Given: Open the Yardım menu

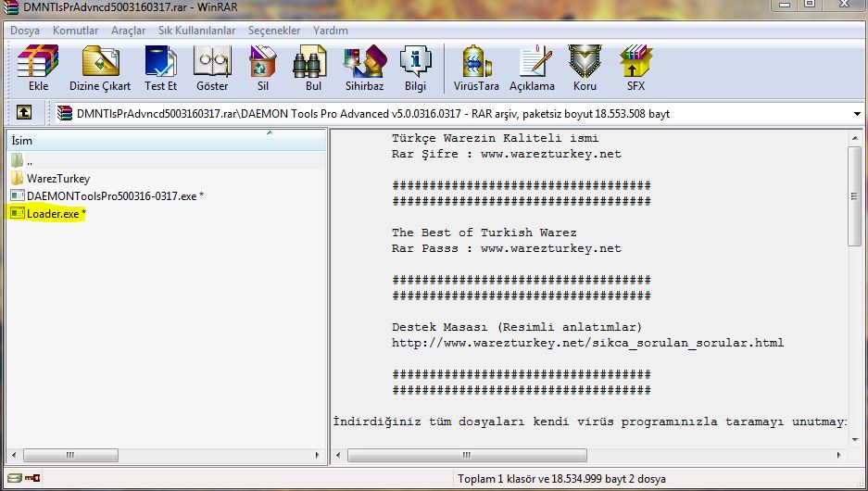Looking at the screenshot, I should coord(330,31).
